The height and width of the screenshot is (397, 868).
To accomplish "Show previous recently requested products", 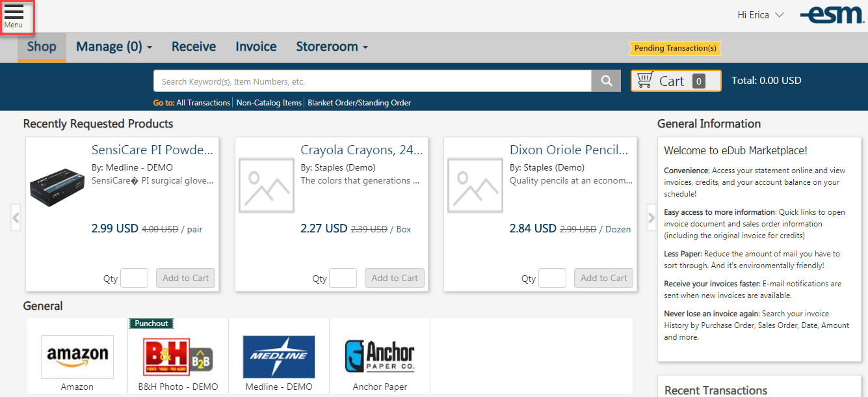I will (16, 218).
